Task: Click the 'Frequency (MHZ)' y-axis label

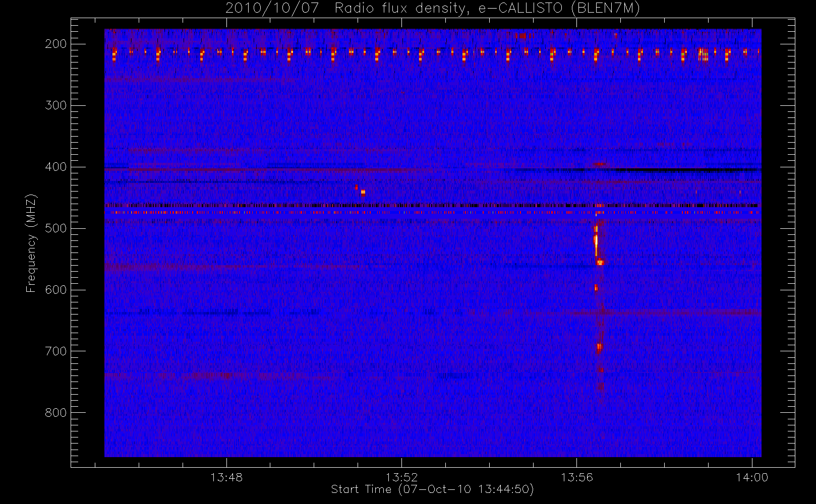Action: click(x=31, y=243)
